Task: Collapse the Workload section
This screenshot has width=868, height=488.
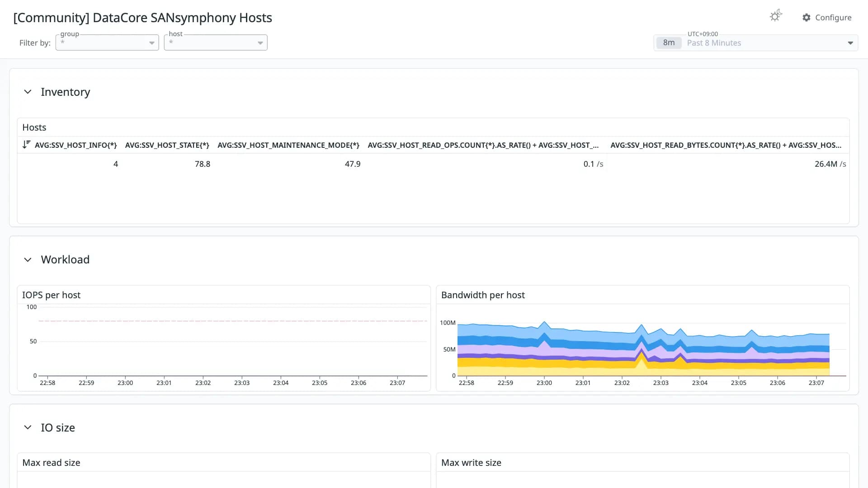Action: click(28, 259)
